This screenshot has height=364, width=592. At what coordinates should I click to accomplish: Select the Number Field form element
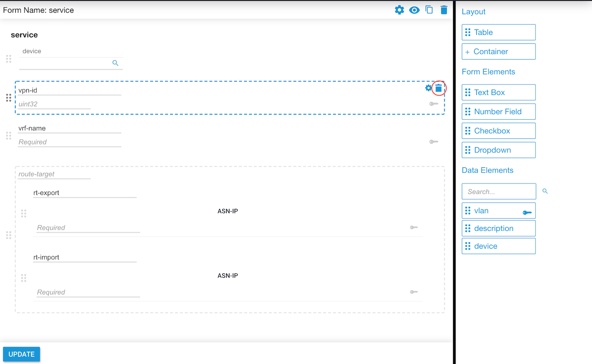pos(499,112)
